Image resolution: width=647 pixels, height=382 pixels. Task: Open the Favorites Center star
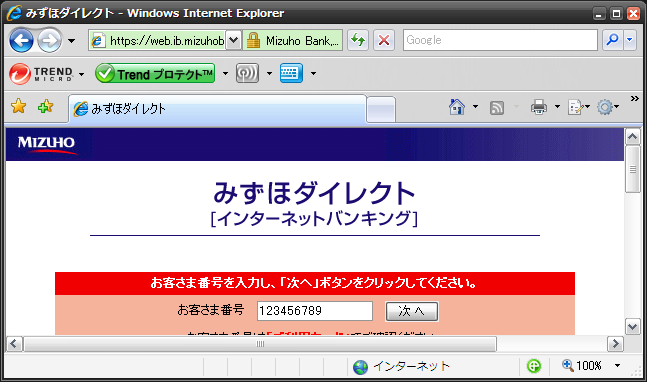coord(19,106)
